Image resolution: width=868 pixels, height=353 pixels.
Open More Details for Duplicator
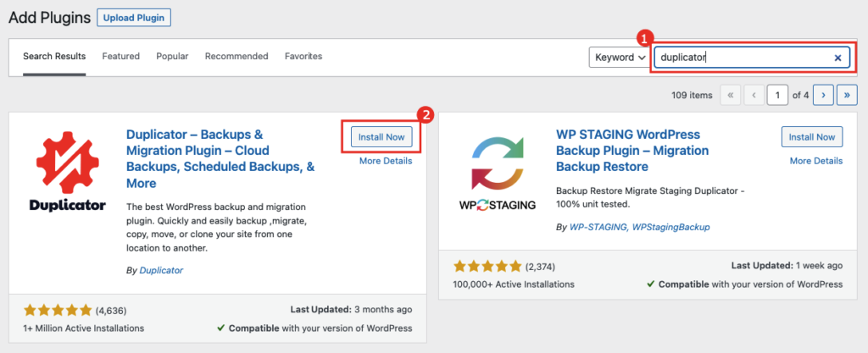point(386,161)
